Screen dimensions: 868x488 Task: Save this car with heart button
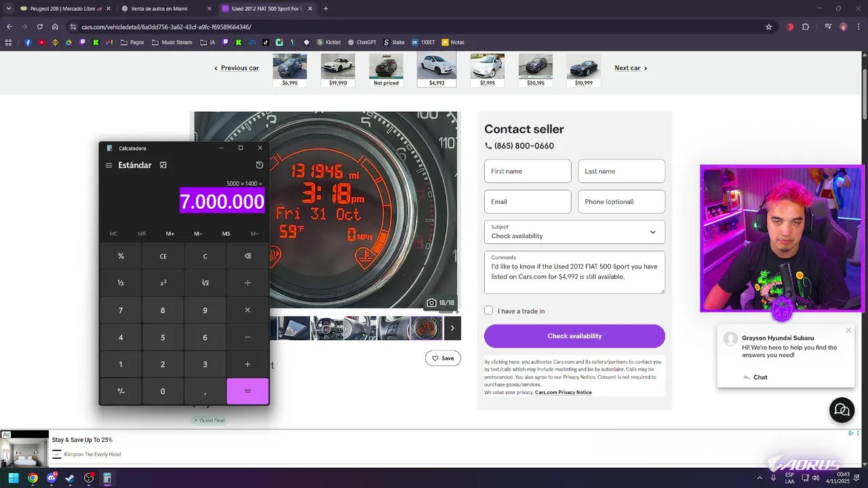443,358
